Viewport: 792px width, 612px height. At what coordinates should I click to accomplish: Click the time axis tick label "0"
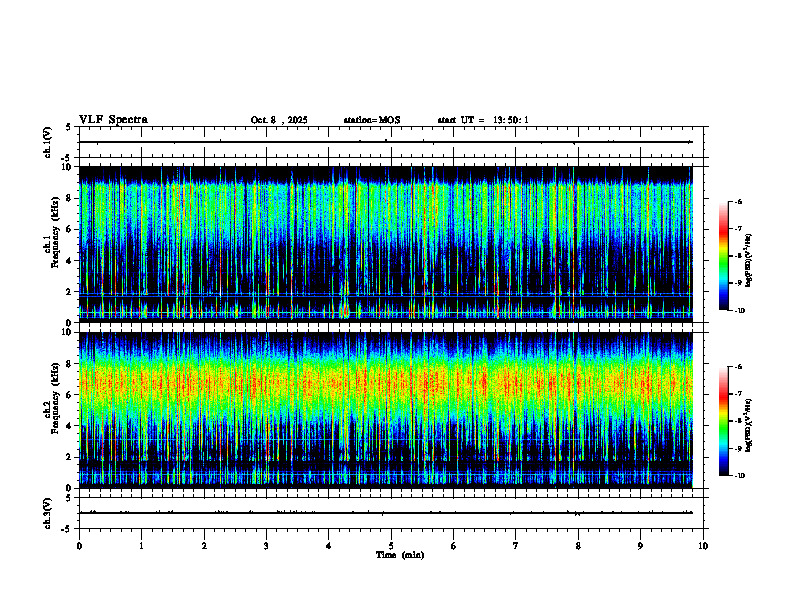79,546
